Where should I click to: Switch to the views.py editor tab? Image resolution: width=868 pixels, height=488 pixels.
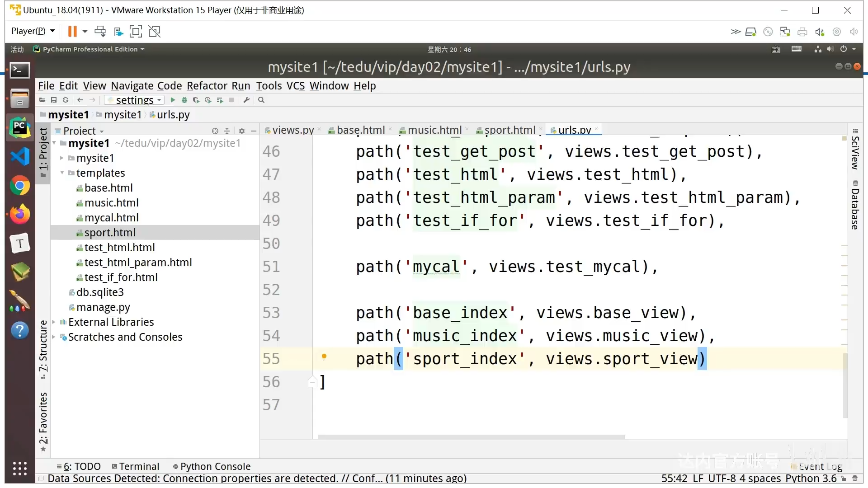[x=292, y=130]
